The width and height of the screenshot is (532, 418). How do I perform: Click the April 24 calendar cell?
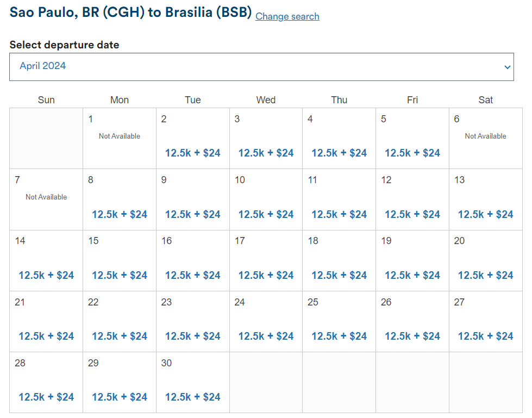click(x=266, y=335)
